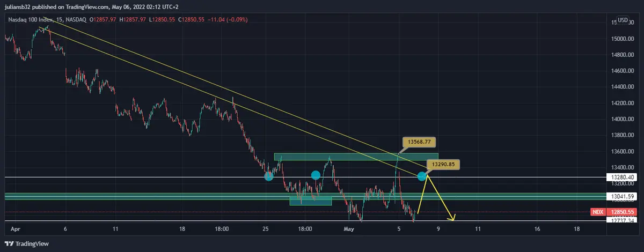Click the TradingView logo icon
Image resolution: width=644 pixels, height=252 pixels.
9,244
